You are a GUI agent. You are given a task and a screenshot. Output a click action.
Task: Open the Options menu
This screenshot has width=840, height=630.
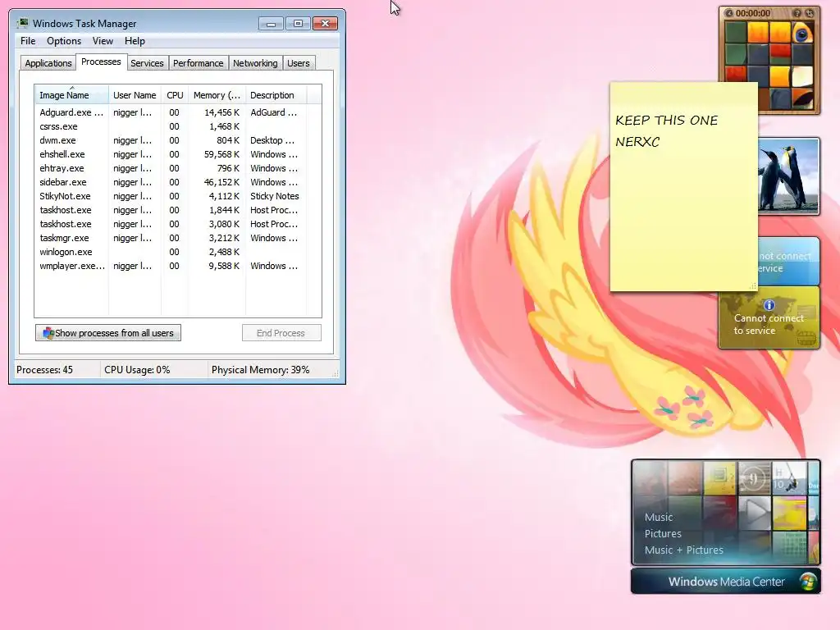click(64, 41)
